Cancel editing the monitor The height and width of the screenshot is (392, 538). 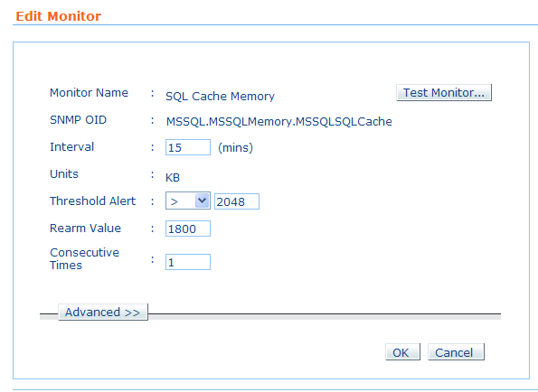tap(456, 352)
